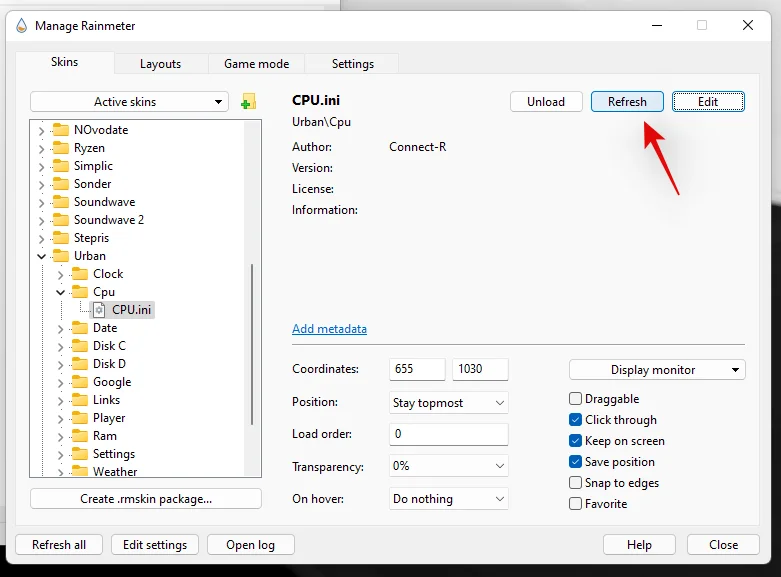The image size is (781, 577).
Task: Open the Transparency 0% combo box
Action: pos(448,466)
